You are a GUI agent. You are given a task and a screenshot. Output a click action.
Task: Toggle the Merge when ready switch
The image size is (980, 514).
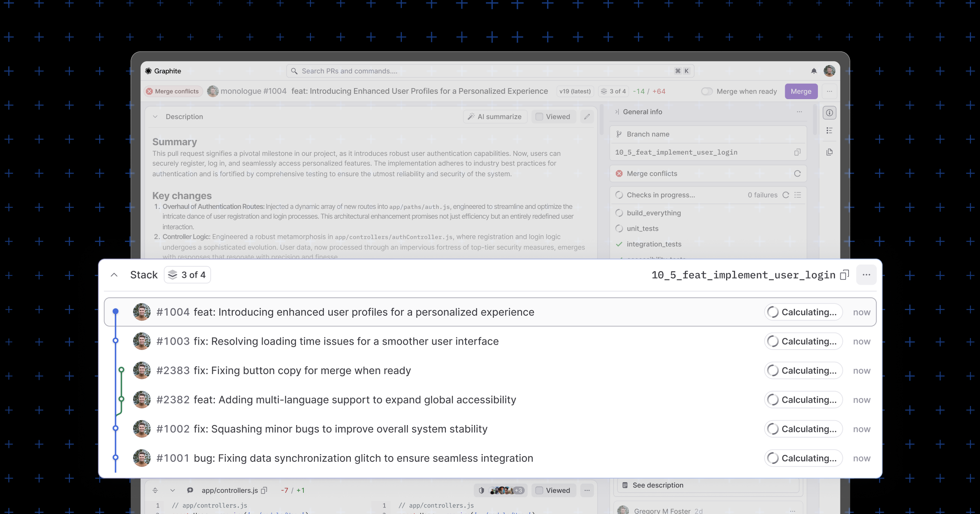pyautogui.click(x=706, y=91)
